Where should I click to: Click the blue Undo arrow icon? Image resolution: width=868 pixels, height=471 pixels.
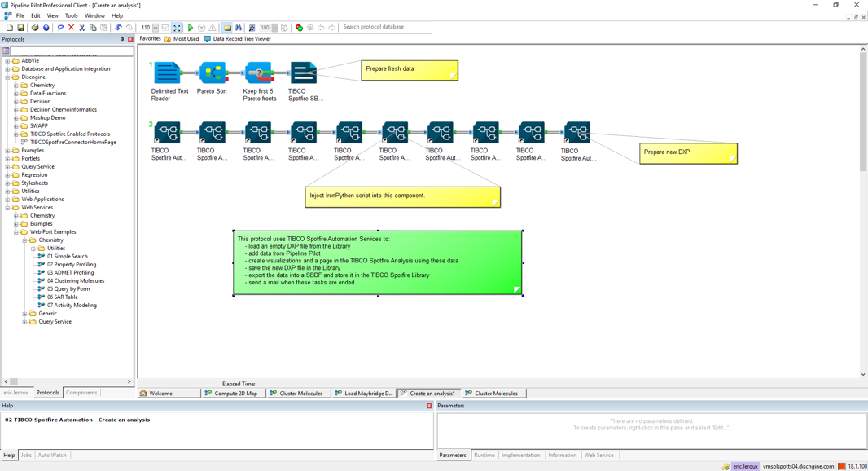coord(118,27)
